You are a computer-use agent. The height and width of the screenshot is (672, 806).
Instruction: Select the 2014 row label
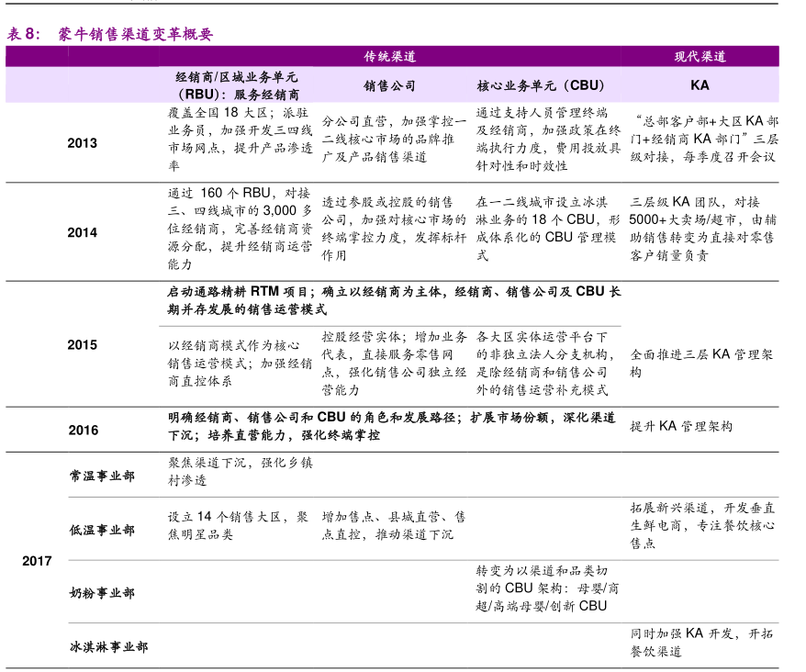[82, 232]
